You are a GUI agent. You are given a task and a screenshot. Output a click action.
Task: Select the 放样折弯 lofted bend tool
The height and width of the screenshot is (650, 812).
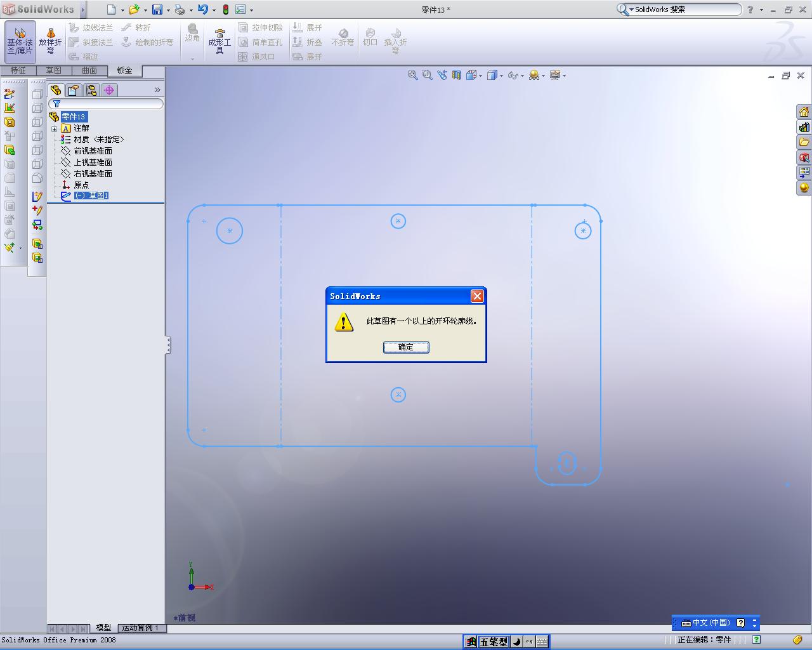[x=50, y=41]
